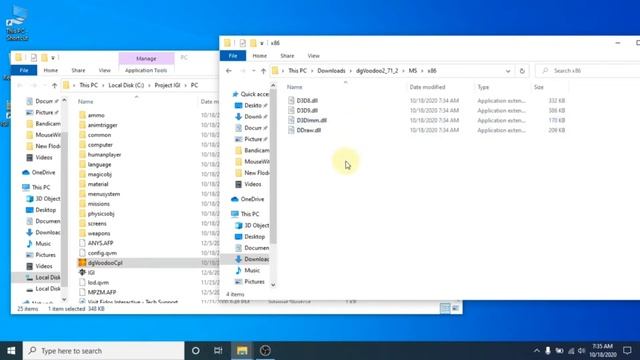This screenshot has height=360, width=640.
Task: Open Share tab in x86 window
Action: point(287,56)
